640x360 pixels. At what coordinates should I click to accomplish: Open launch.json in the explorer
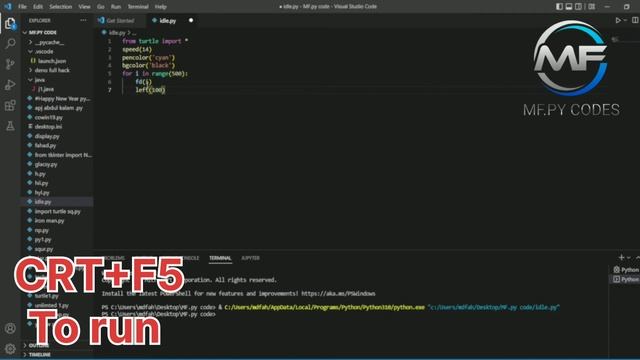click(x=52, y=61)
